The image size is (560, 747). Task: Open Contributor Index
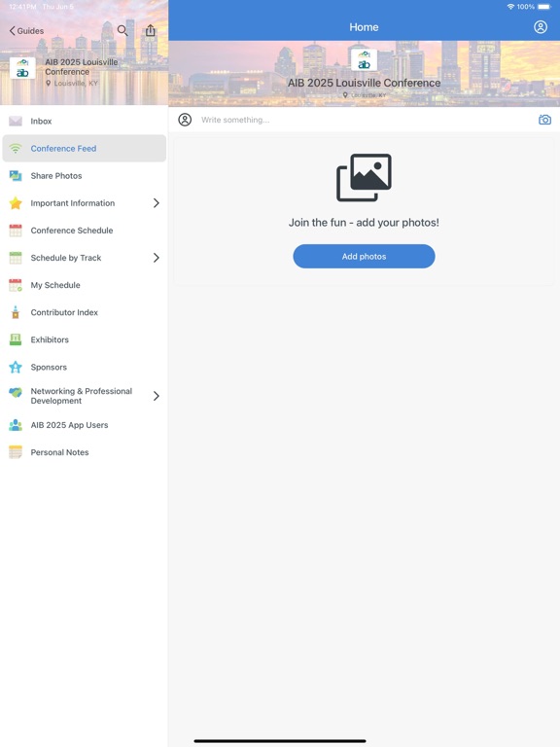pos(85,312)
